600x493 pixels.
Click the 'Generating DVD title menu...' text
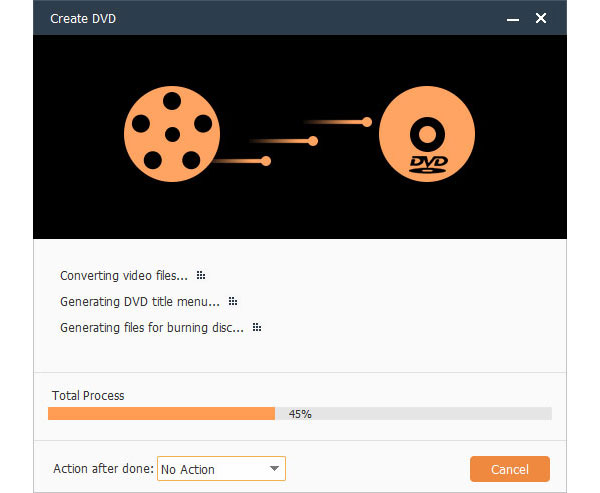point(140,302)
